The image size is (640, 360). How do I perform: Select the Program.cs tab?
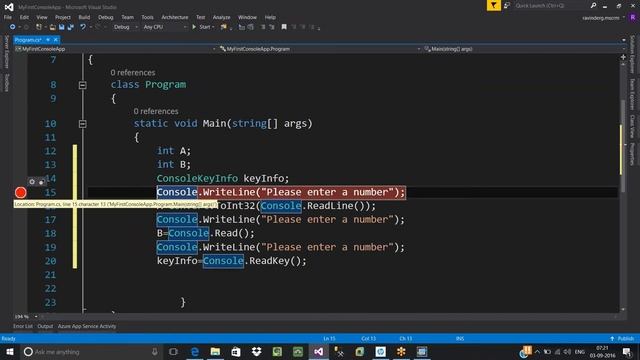tap(28, 40)
